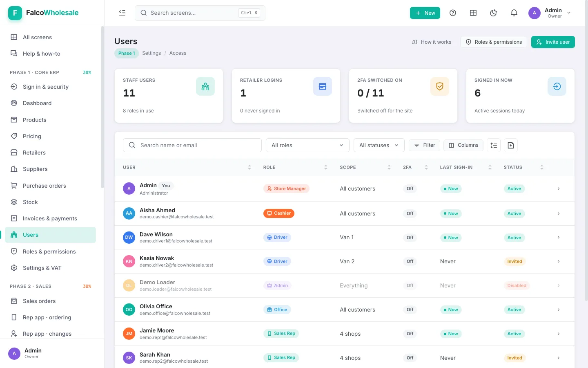588x368 pixels.
Task: Open the All roles dropdown
Action: tap(307, 145)
